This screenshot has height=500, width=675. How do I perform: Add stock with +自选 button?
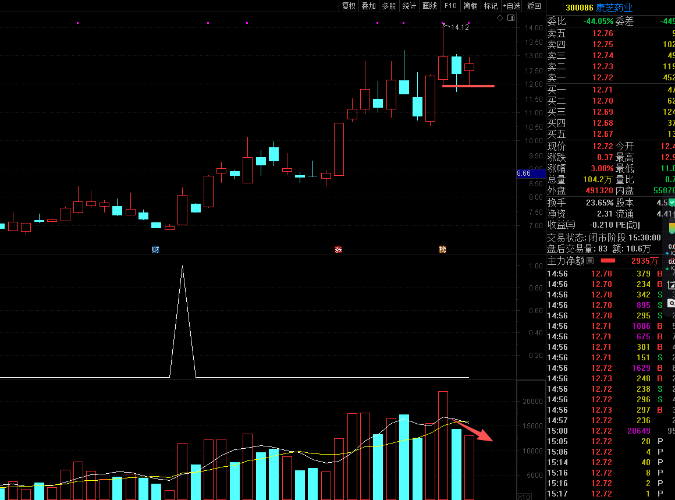click(512, 6)
